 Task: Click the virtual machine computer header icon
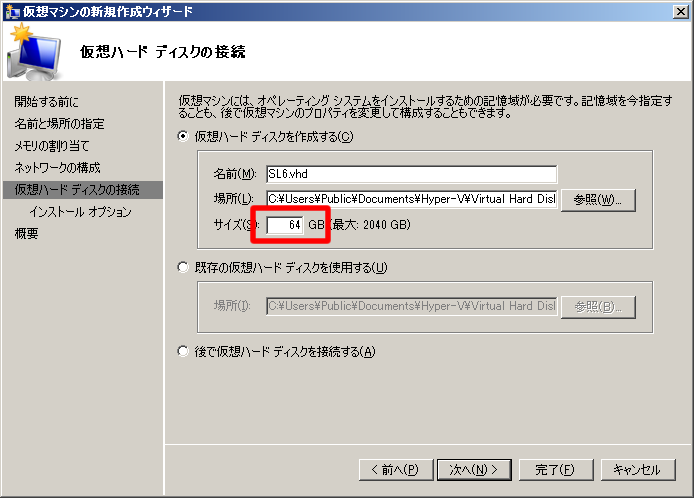(34, 53)
